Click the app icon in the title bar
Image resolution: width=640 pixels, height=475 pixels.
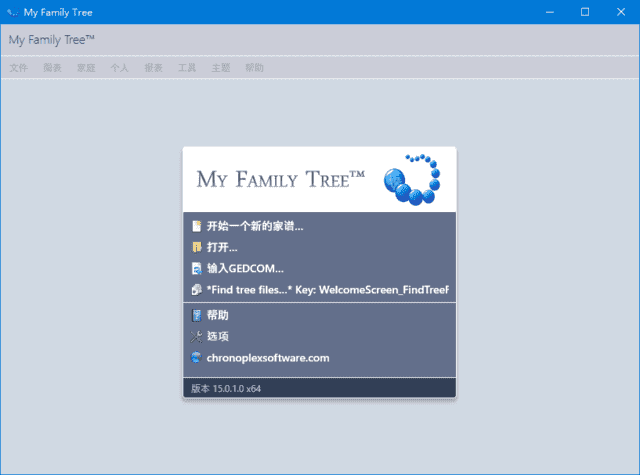tap(13, 12)
